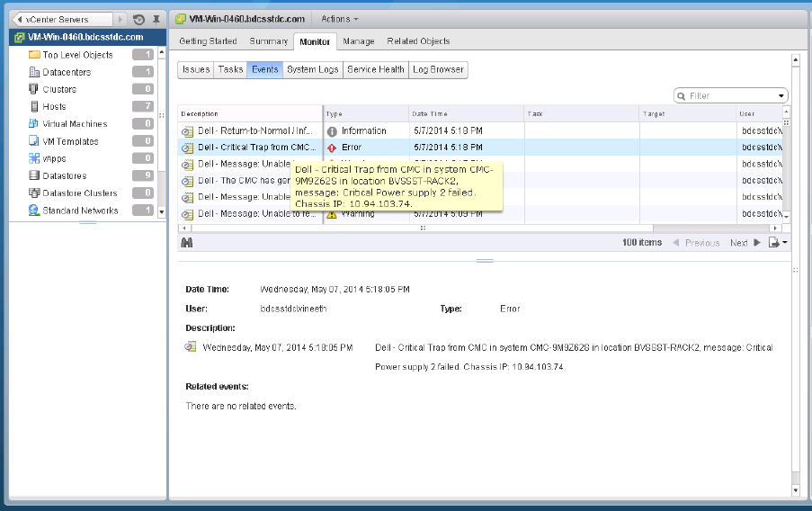Click main panel scroll down arrow
The image size is (812, 511).
click(x=796, y=489)
